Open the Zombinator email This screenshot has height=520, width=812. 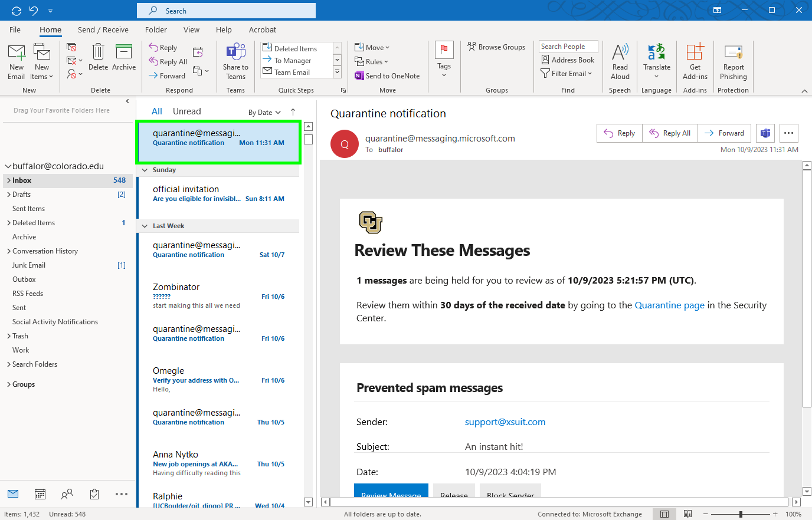(218, 296)
